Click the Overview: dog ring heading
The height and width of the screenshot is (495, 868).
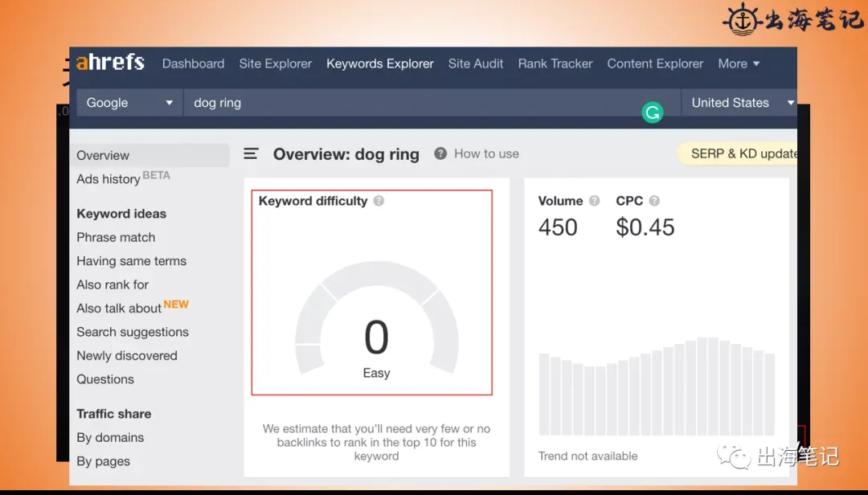pos(346,154)
